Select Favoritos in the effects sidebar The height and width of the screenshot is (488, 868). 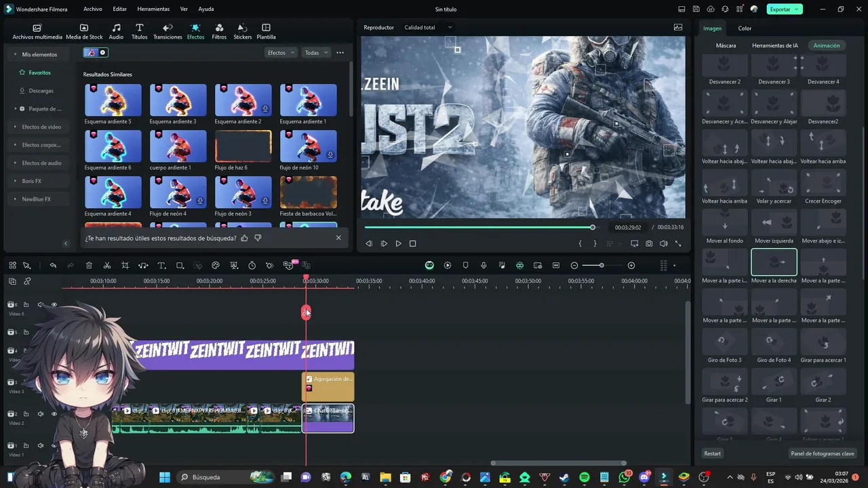(x=39, y=73)
